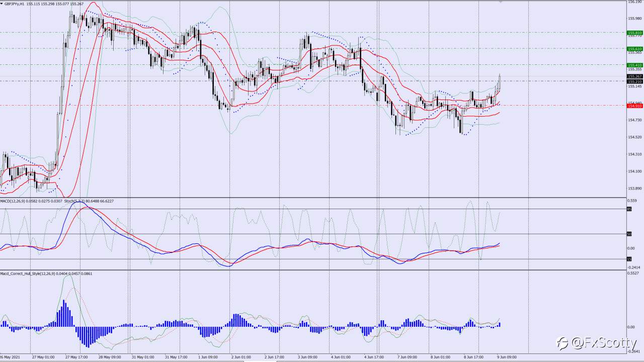This screenshot has height=362, width=644.
Task: Click the stochastic level 15 marker
Action: click(x=629, y=259)
